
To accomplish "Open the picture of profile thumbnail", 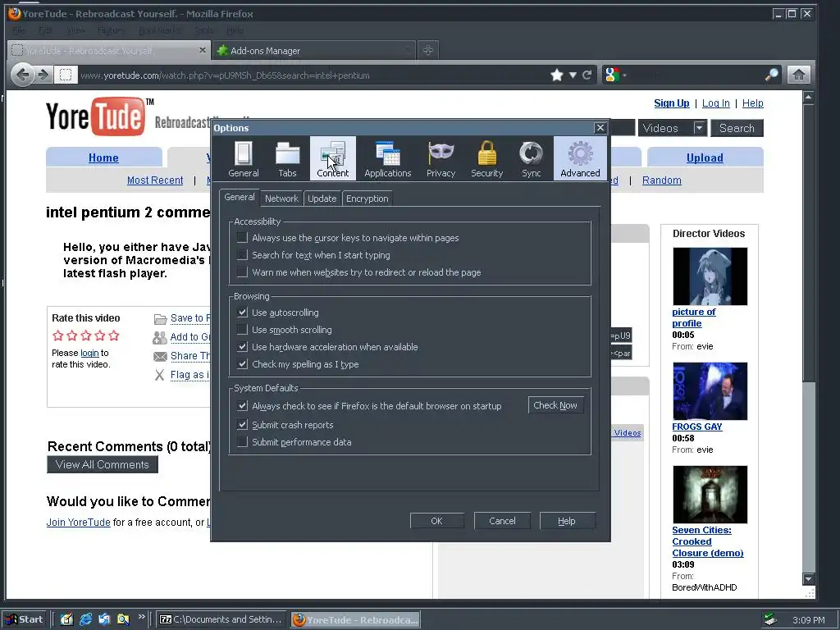I will click(x=710, y=276).
